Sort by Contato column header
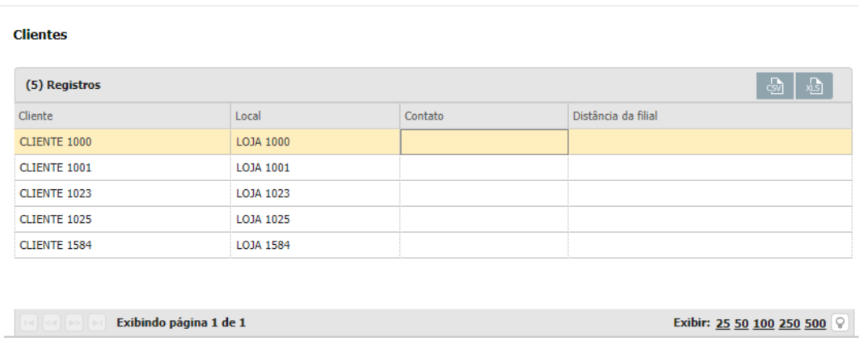The height and width of the screenshot is (341, 868). click(x=424, y=116)
